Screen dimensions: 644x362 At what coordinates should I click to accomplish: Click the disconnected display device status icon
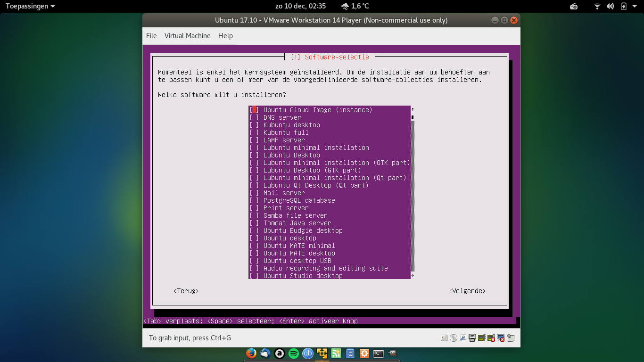point(501,338)
